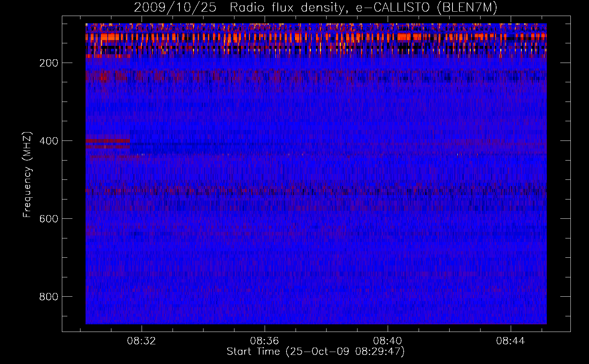Screen dimensions: 589x364
Task: Click the plot title '2009/10/25 Radio flux density'
Action: [315, 7]
